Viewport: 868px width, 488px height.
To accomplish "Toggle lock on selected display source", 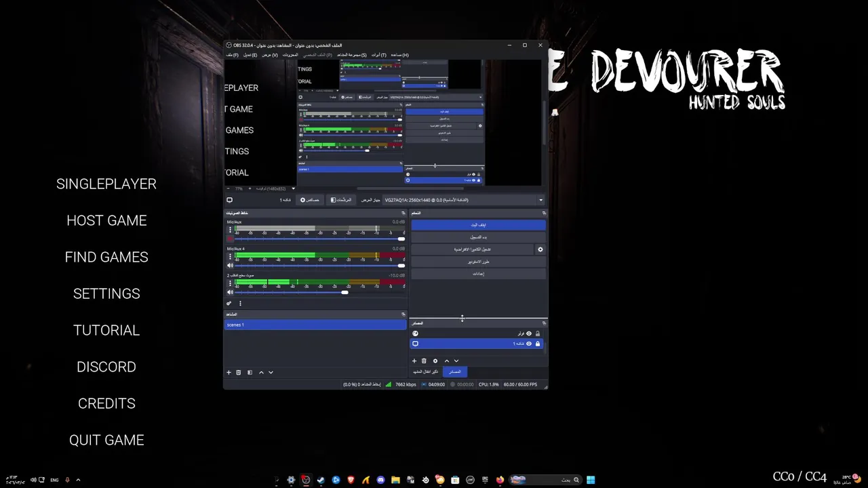I will pos(538,344).
